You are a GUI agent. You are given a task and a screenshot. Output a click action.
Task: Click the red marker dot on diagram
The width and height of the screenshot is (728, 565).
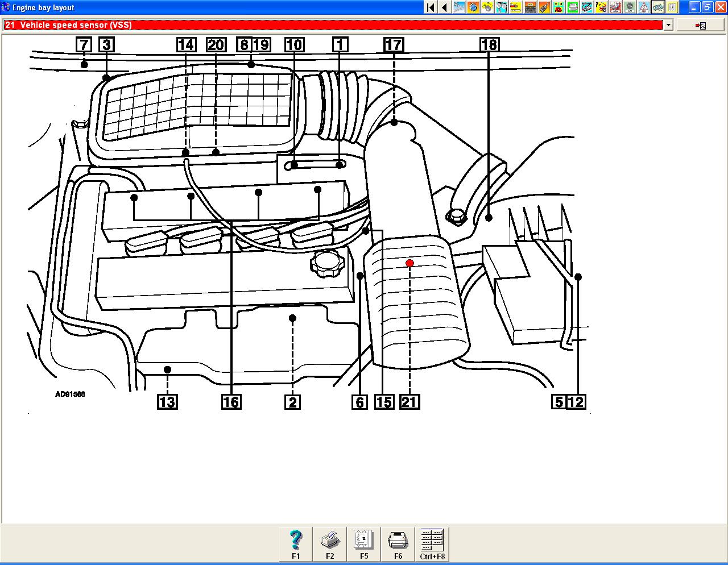(x=409, y=263)
